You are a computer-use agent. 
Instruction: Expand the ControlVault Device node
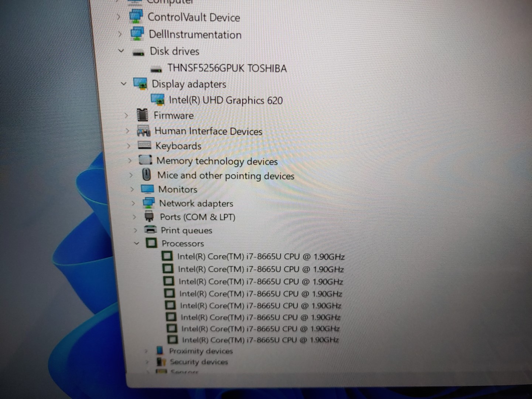click(118, 17)
